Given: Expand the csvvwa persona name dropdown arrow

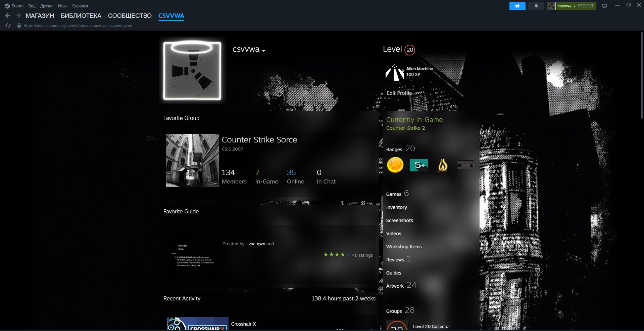Looking at the screenshot, I should 263,51.
